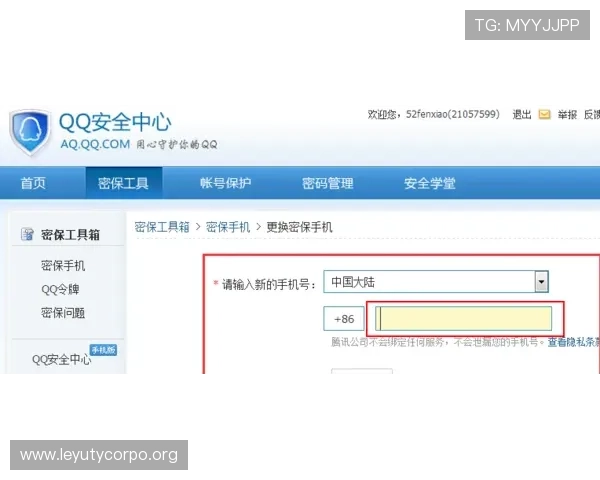Click the 更换密保手机 breadcrumb text

point(299,227)
